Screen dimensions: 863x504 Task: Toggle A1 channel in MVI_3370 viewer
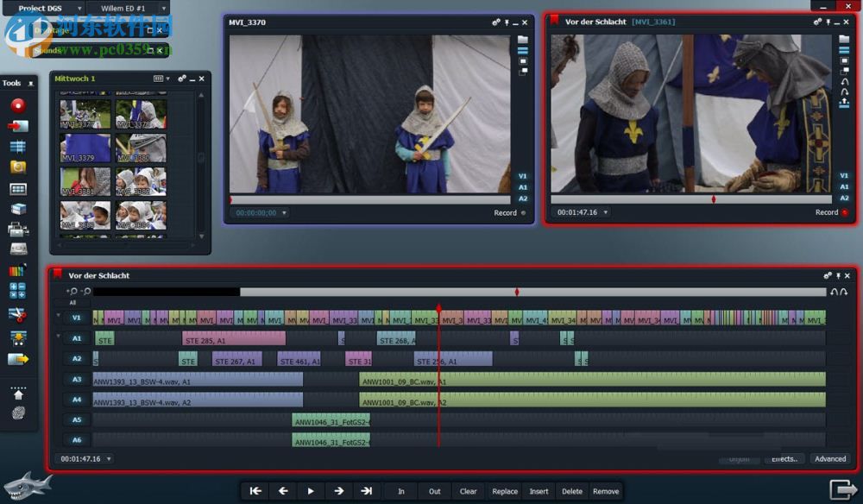click(x=523, y=187)
